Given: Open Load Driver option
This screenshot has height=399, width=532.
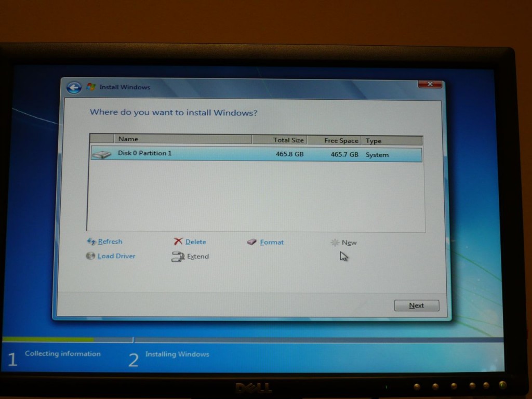Looking at the screenshot, I should [116, 256].
